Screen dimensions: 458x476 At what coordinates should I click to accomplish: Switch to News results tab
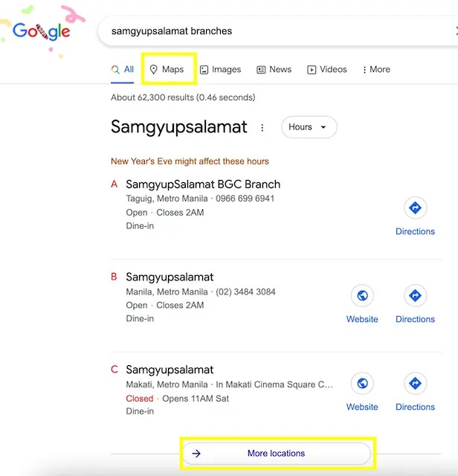274,69
